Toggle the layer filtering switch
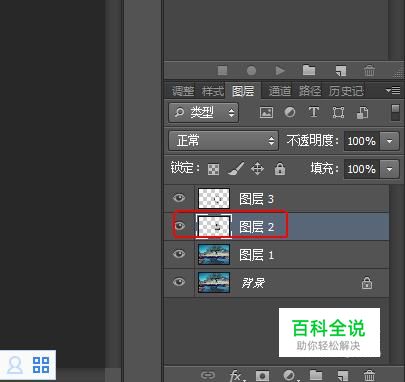Image resolution: width=405 pixels, height=382 pixels. tap(395, 113)
